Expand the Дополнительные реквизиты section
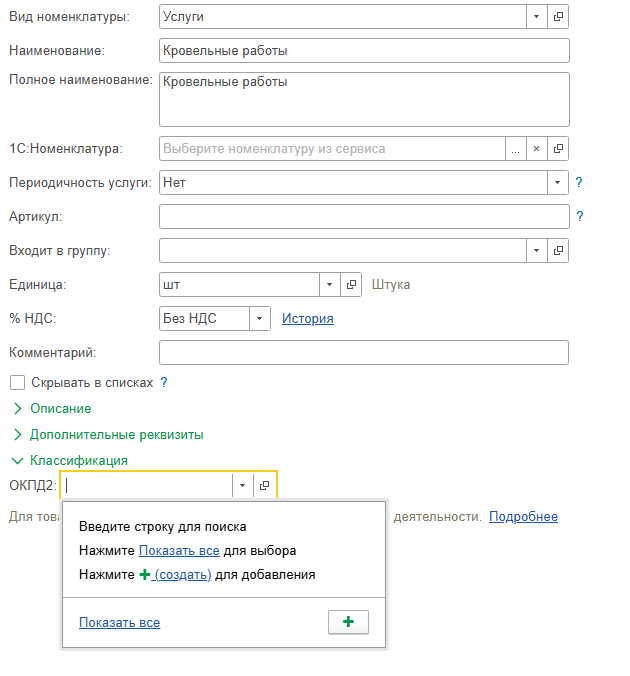 (x=116, y=435)
